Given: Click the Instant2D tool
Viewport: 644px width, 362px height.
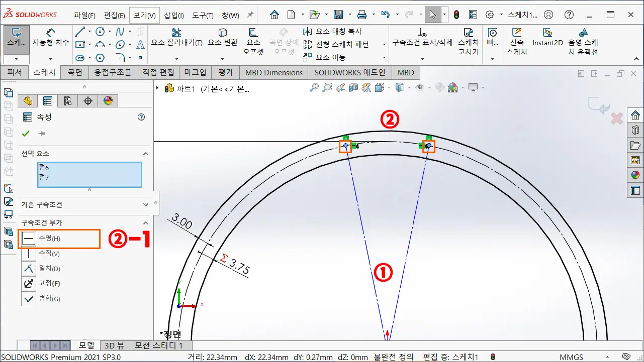Looking at the screenshot, I should tap(547, 37).
